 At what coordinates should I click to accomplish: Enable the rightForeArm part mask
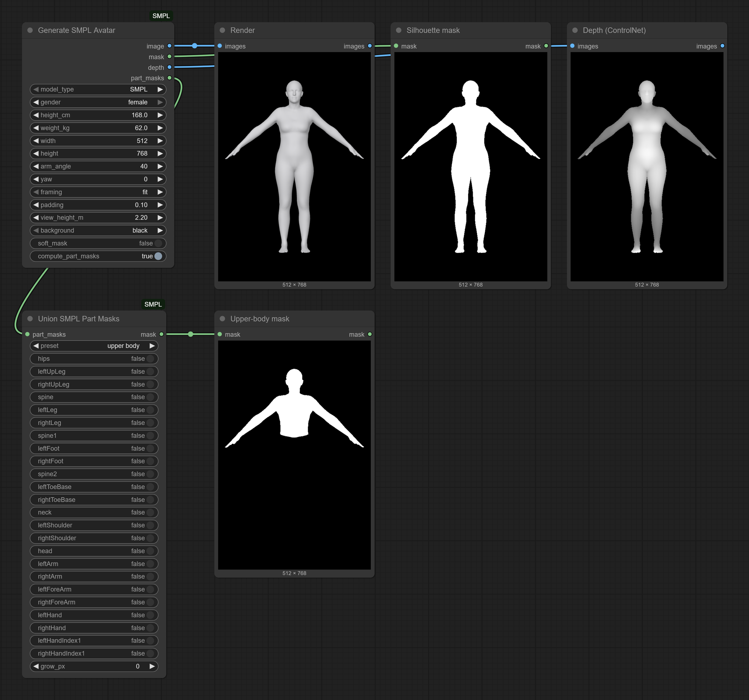(94, 602)
